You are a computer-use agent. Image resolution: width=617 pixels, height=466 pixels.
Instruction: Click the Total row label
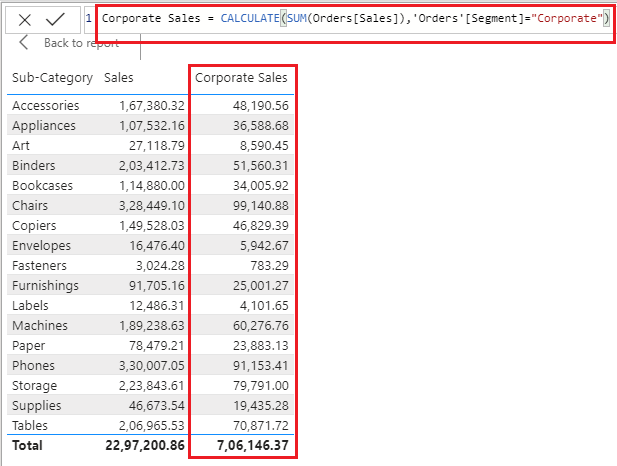(27, 445)
